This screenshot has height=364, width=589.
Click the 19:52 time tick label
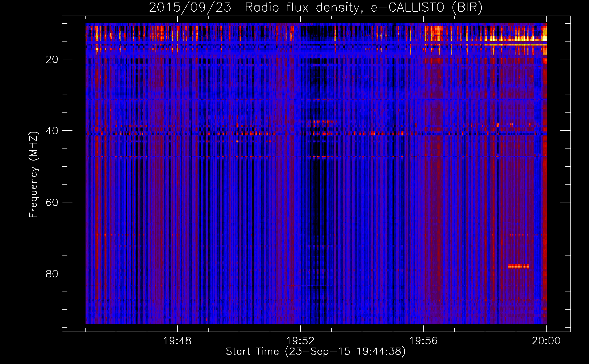coord(300,341)
